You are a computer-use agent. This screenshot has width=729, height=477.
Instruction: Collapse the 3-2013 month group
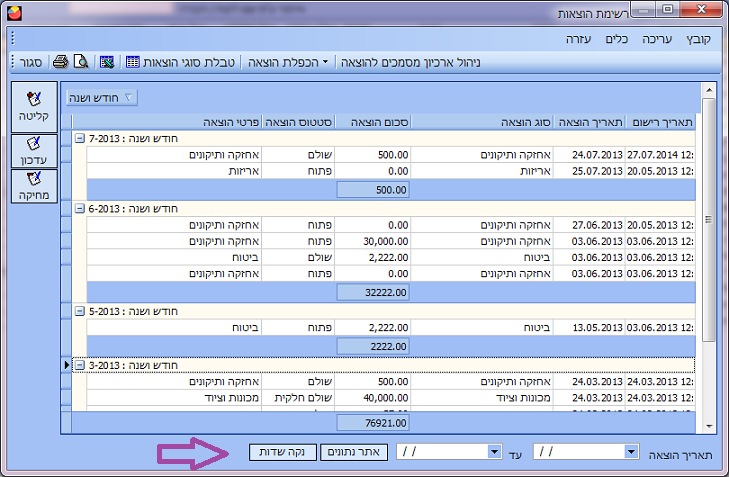80,365
